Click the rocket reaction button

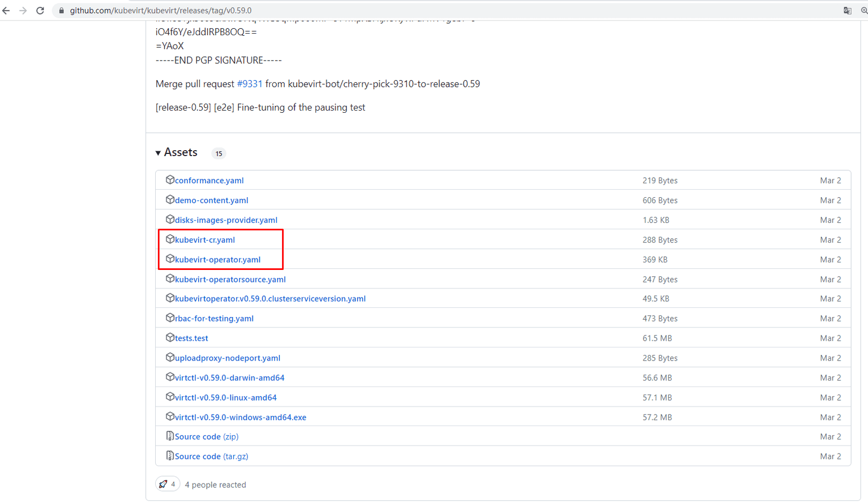point(168,484)
